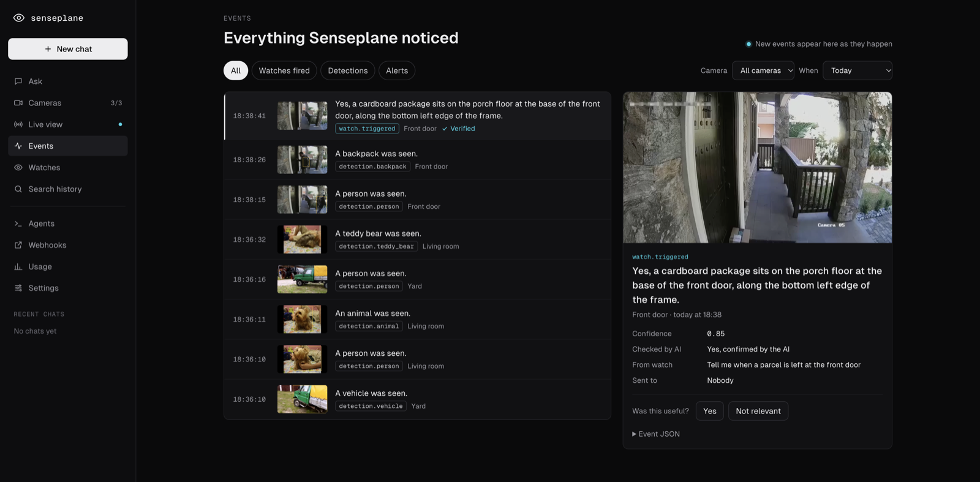Open the teddy bear event thumbnail

[x=303, y=239]
